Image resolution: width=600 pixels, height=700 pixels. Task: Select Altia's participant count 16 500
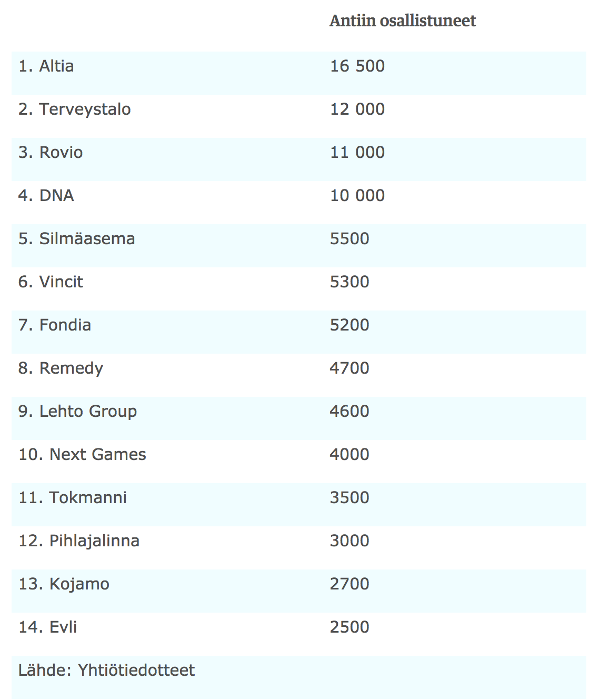(357, 66)
